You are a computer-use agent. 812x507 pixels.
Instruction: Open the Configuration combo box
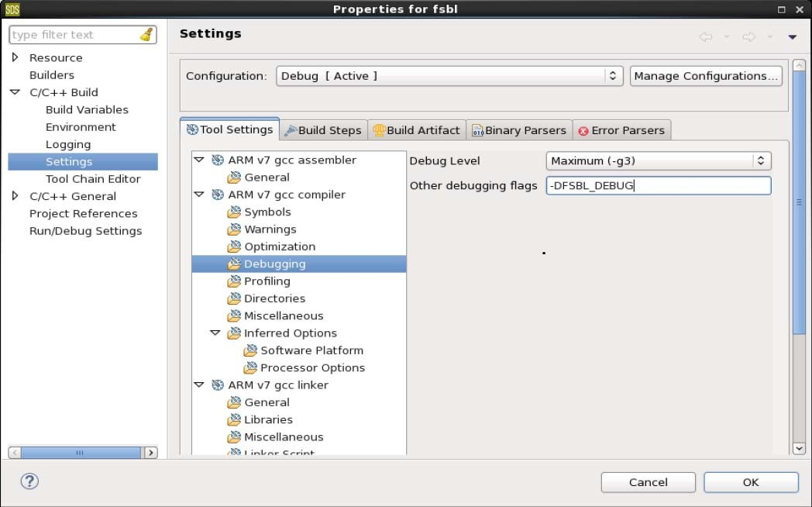(449, 76)
